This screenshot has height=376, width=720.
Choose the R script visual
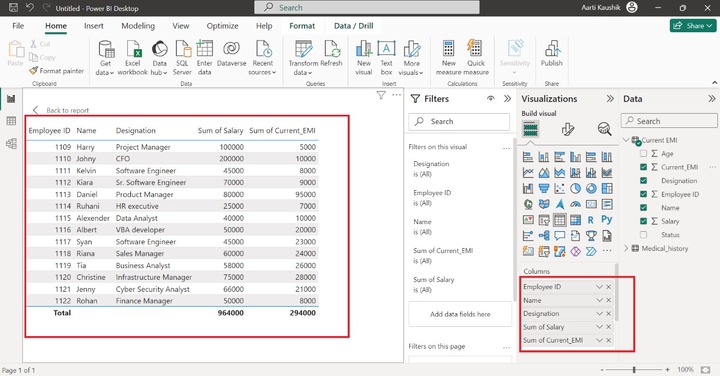591,220
